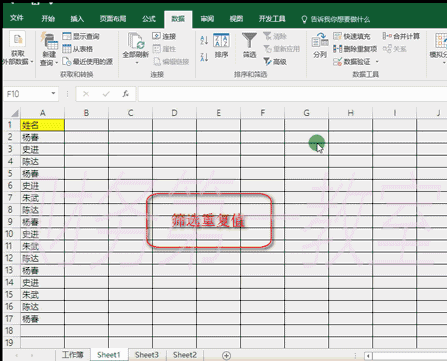This screenshot has width=447, height=361.
Task: Open the Name Box dropdown arrow
Action: coord(53,93)
